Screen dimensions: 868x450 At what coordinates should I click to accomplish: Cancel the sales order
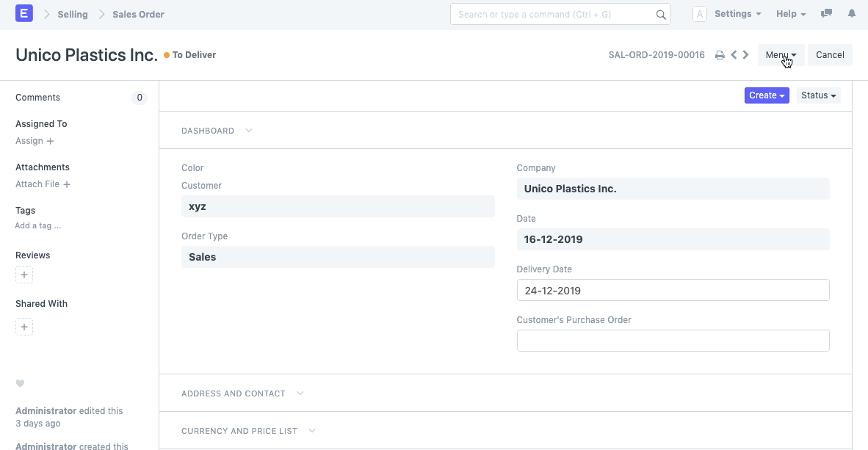coord(829,54)
